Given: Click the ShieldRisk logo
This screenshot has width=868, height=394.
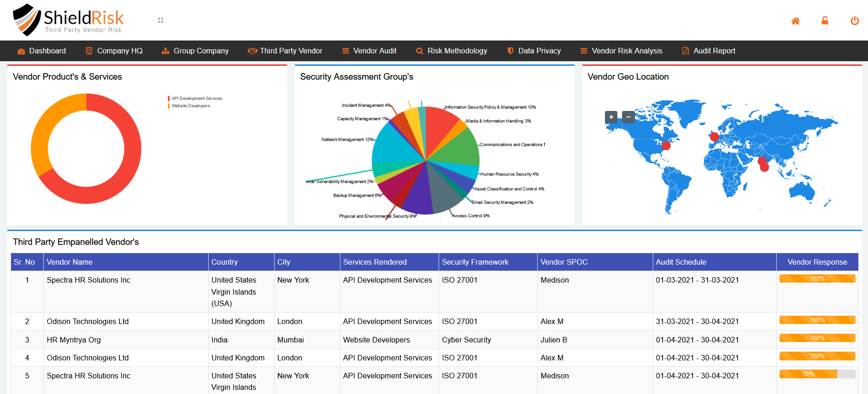Looking at the screenshot, I should coord(69,20).
